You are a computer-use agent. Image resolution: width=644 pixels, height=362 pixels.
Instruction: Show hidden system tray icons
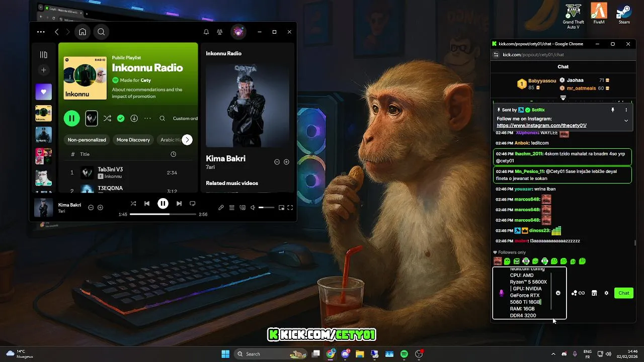pos(554,354)
